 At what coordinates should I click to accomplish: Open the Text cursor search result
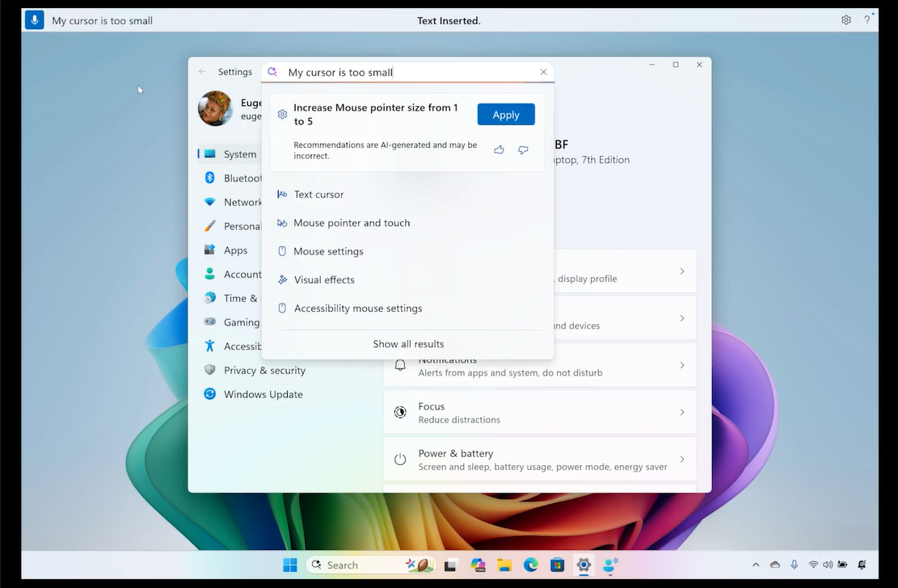point(318,194)
